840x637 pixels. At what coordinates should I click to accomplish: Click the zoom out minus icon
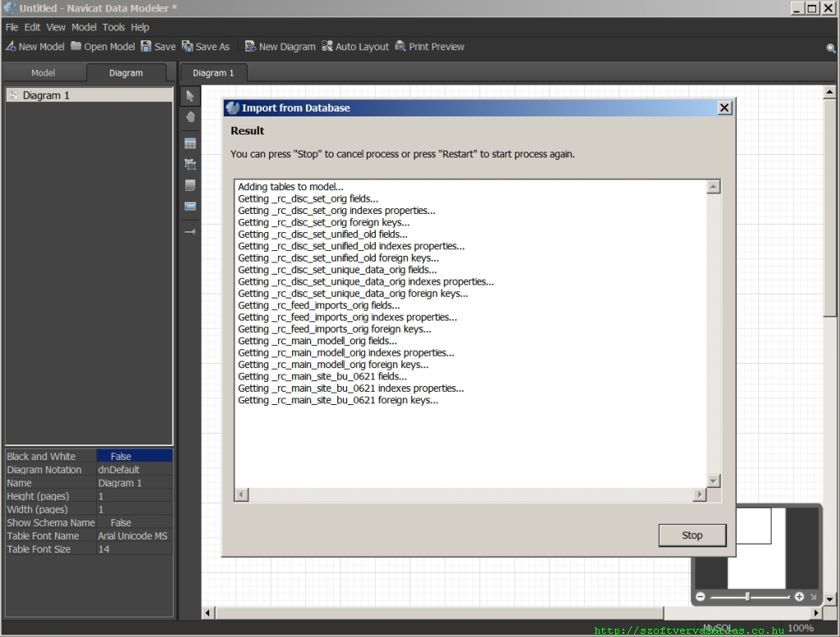point(701,597)
